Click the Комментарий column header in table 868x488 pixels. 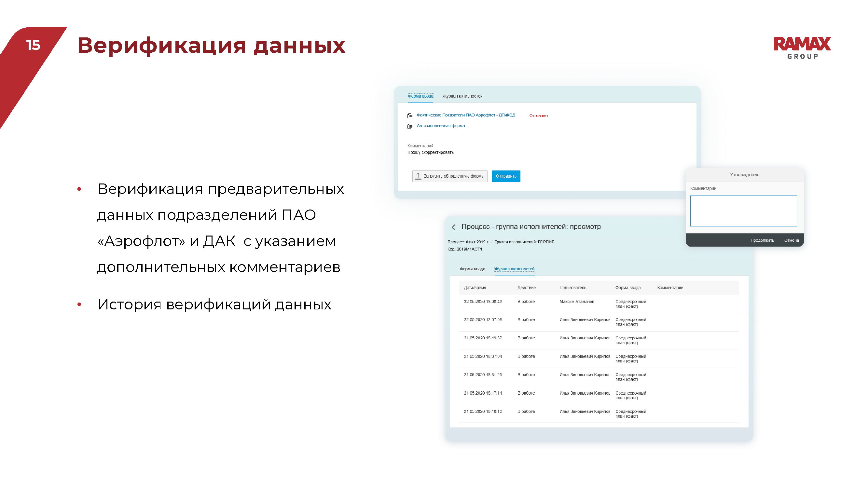[670, 288]
